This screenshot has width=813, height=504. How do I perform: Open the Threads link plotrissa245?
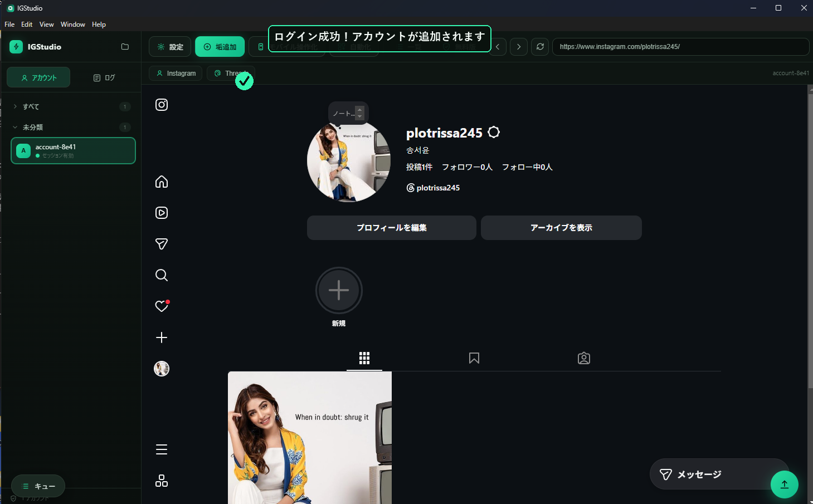433,188
